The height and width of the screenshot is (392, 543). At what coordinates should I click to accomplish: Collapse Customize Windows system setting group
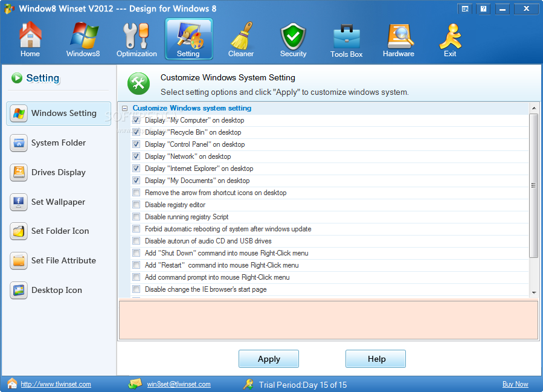point(124,108)
